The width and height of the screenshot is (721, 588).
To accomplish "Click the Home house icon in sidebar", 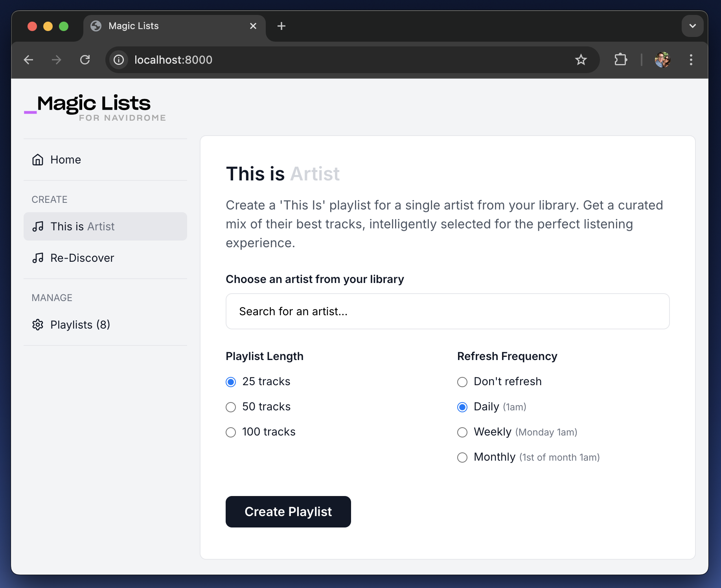I will (38, 160).
